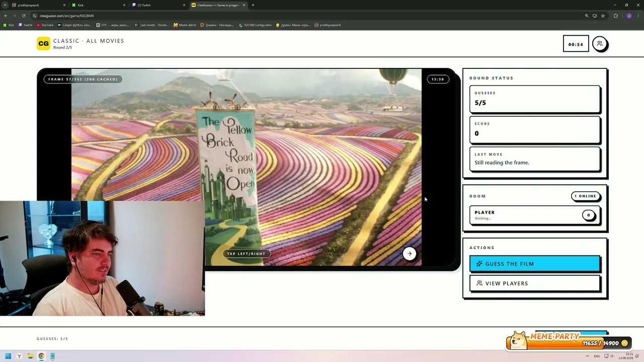This screenshot has height=362, width=644.
Task: Click the Classic · All Movies title
Action: click(89, 41)
